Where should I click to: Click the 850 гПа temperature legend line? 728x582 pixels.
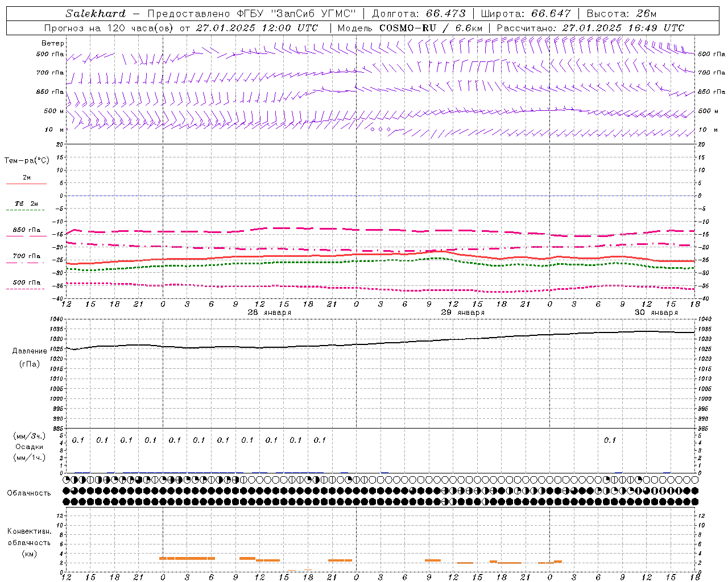point(26,236)
